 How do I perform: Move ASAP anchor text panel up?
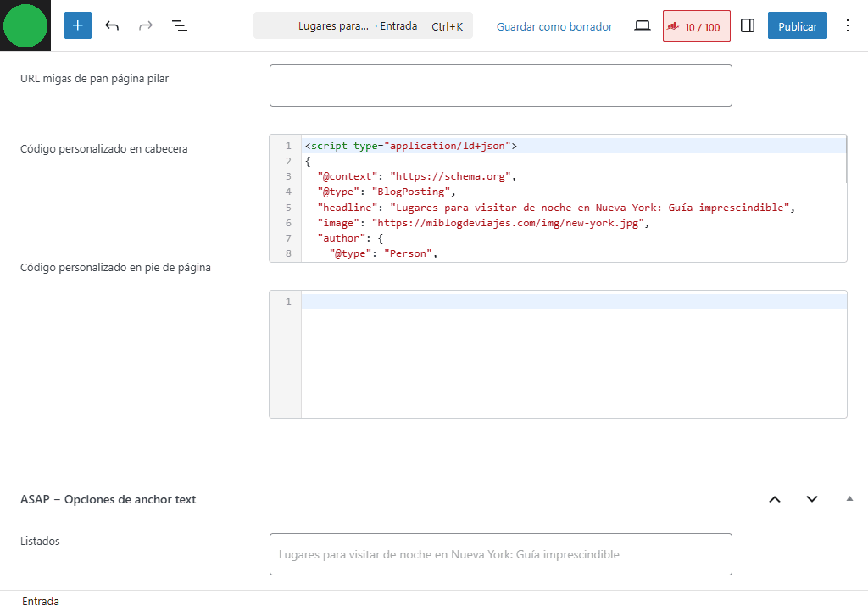(774, 499)
